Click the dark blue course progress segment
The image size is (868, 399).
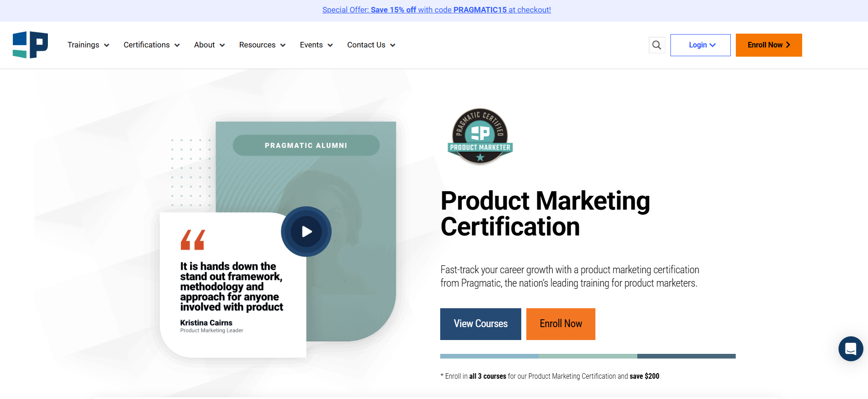(x=687, y=356)
